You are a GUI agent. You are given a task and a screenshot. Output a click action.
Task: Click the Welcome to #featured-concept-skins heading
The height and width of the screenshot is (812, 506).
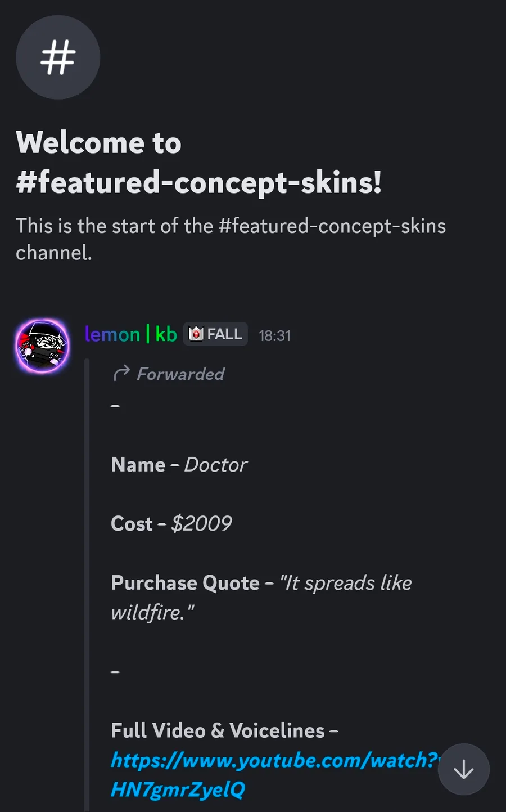[199, 163]
